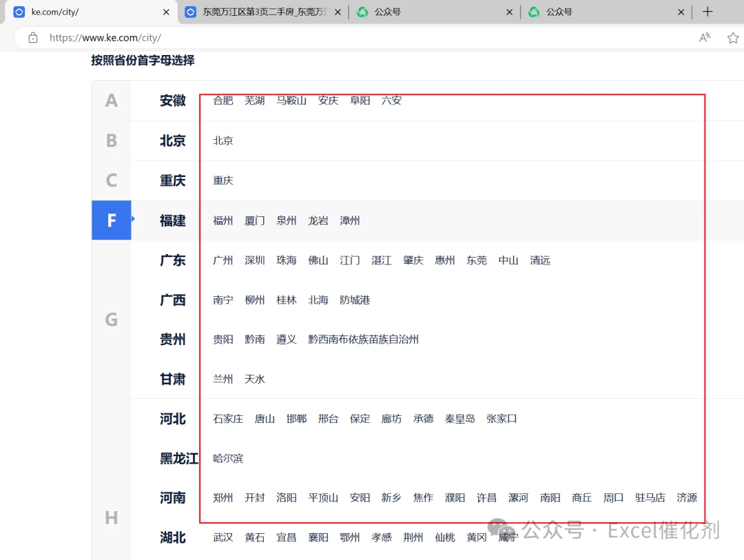The width and height of the screenshot is (744, 560).
Task: Select 清远 in the 广东 row
Action: [x=540, y=260]
